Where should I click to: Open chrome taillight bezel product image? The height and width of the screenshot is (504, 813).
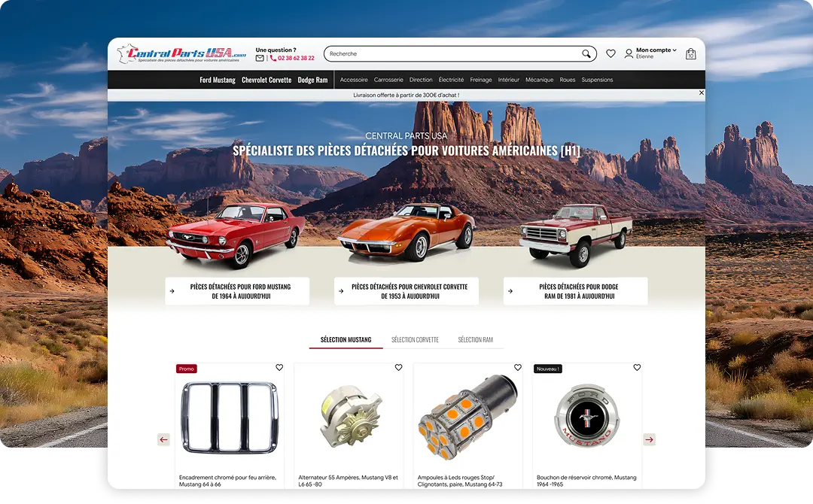tap(230, 417)
